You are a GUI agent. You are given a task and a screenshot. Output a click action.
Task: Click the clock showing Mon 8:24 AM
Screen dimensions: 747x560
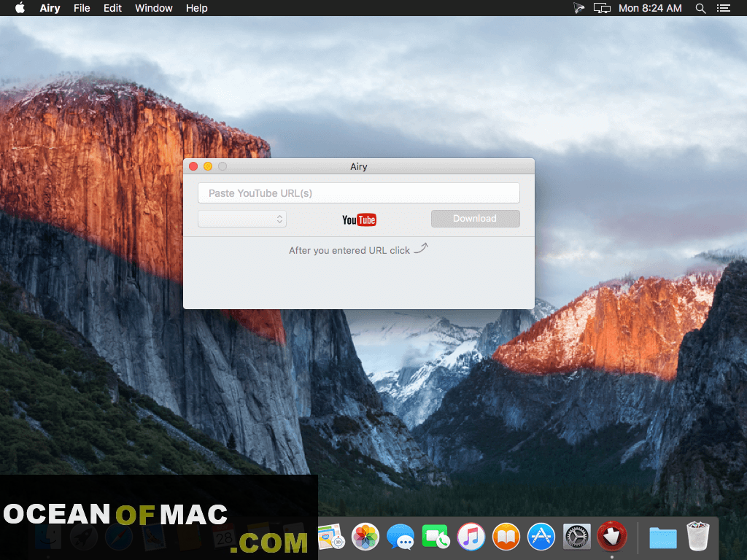(650, 8)
